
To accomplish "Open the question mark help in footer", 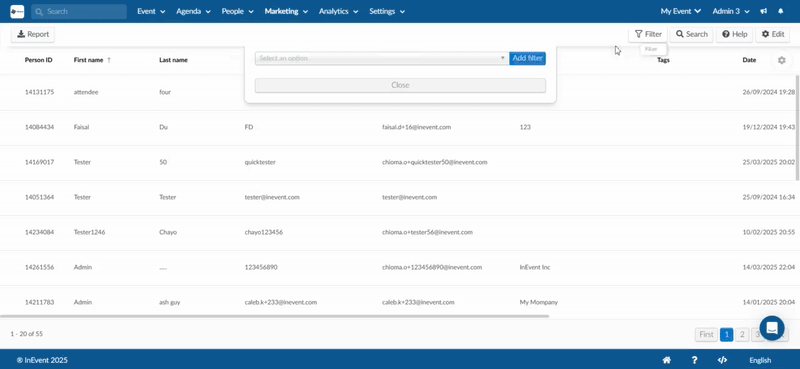I will [x=694, y=360].
